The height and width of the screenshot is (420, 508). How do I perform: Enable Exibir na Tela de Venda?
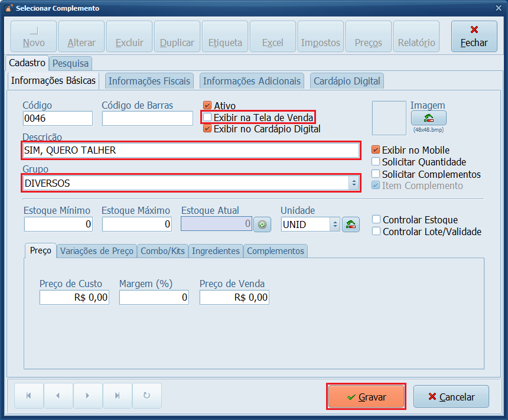(207, 118)
